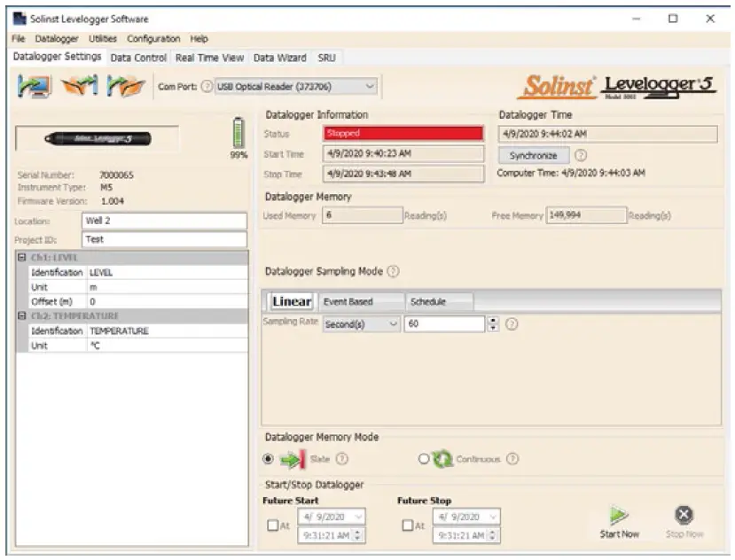Click the Ch2 Identification TEMPERATURE cell
The height and width of the screenshot is (560, 735).
[167, 331]
